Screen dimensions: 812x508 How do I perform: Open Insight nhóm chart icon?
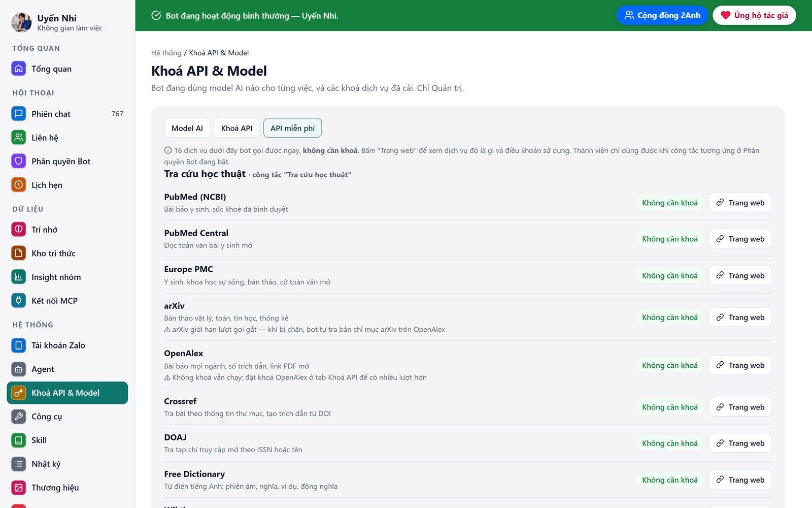coord(19,277)
